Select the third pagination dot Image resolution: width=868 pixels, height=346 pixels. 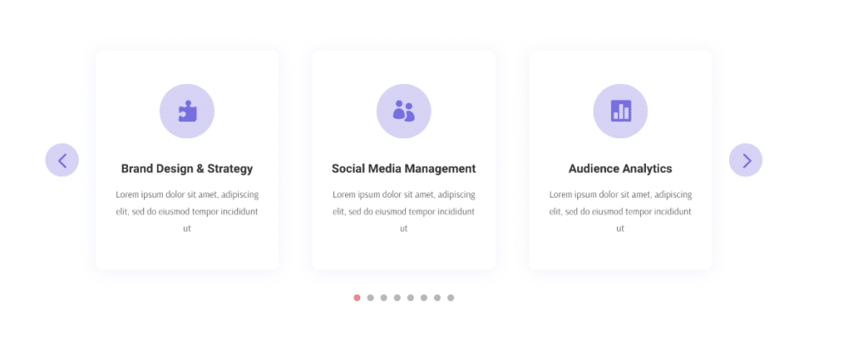[x=384, y=298]
